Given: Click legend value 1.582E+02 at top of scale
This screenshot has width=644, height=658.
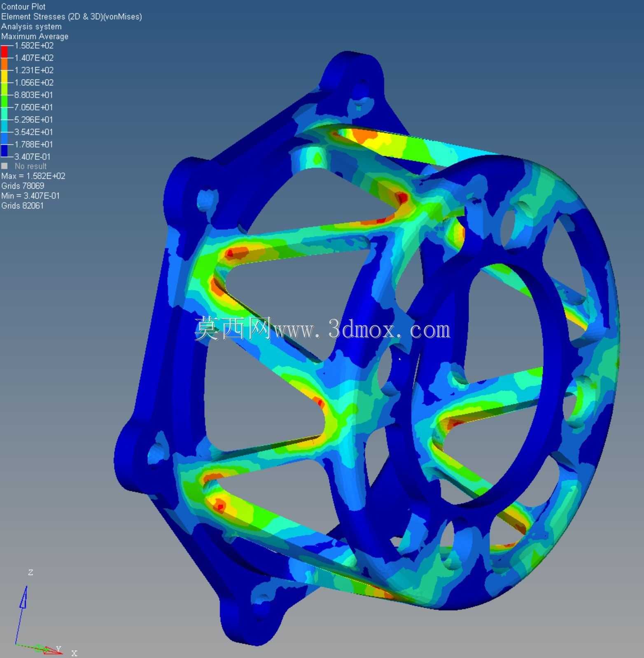Looking at the screenshot, I should click(34, 46).
